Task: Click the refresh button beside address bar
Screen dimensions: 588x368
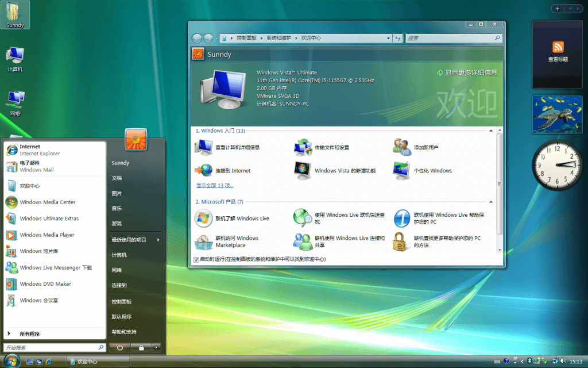Action: click(397, 38)
